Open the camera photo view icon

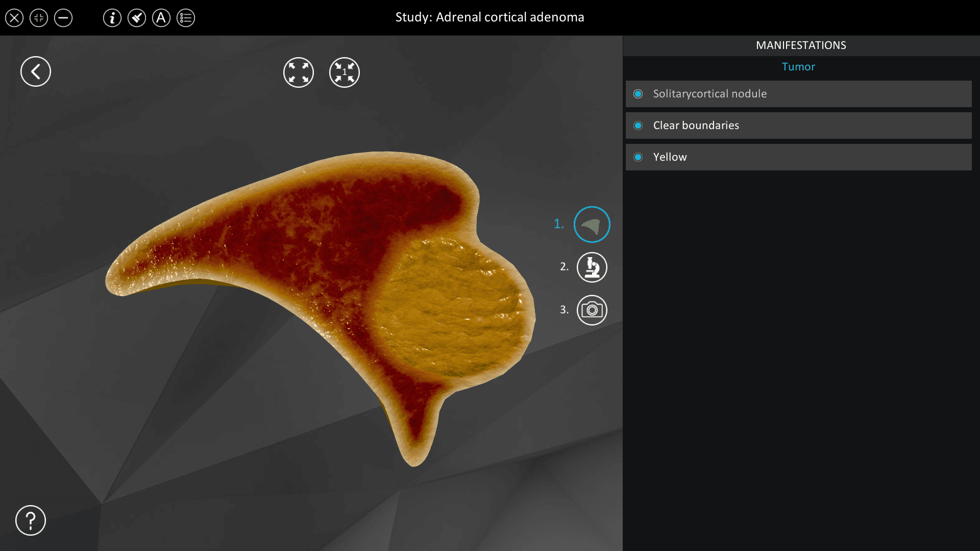tap(592, 310)
